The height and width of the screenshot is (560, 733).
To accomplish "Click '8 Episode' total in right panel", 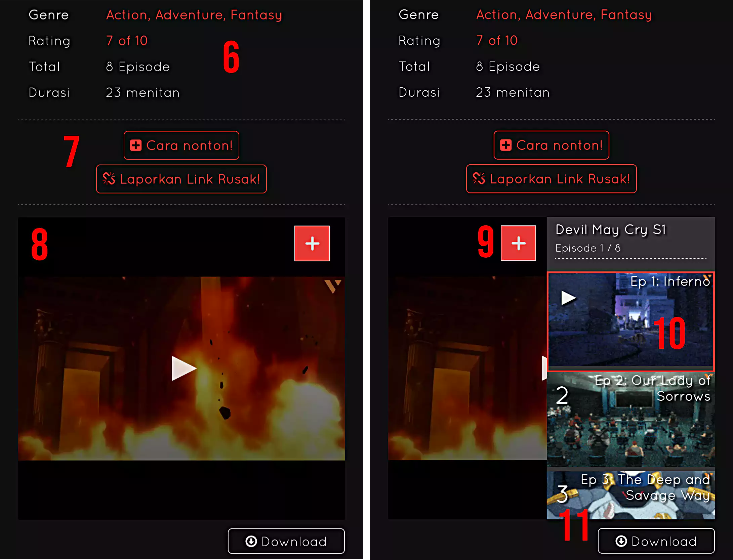I will pos(508,67).
